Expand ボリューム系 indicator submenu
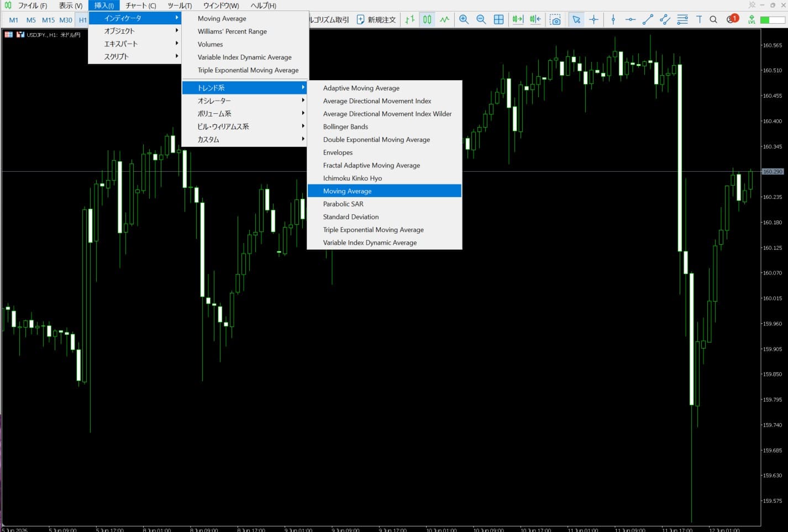Screen dimensions: 788x532 click(245, 113)
